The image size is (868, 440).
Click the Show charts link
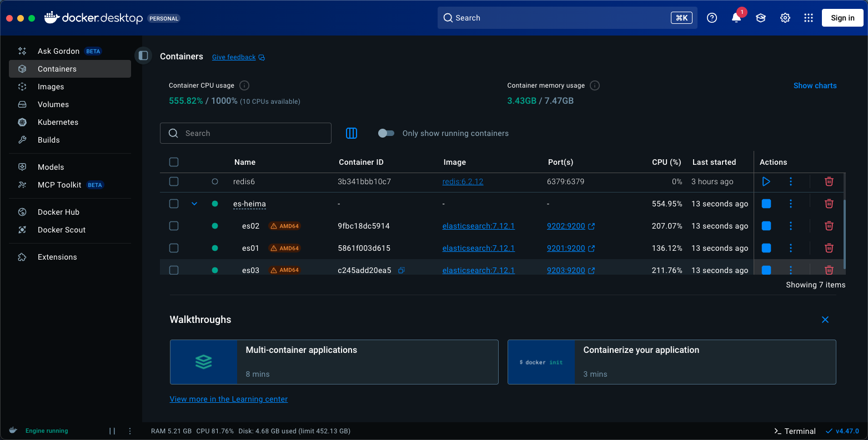[815, 85]
